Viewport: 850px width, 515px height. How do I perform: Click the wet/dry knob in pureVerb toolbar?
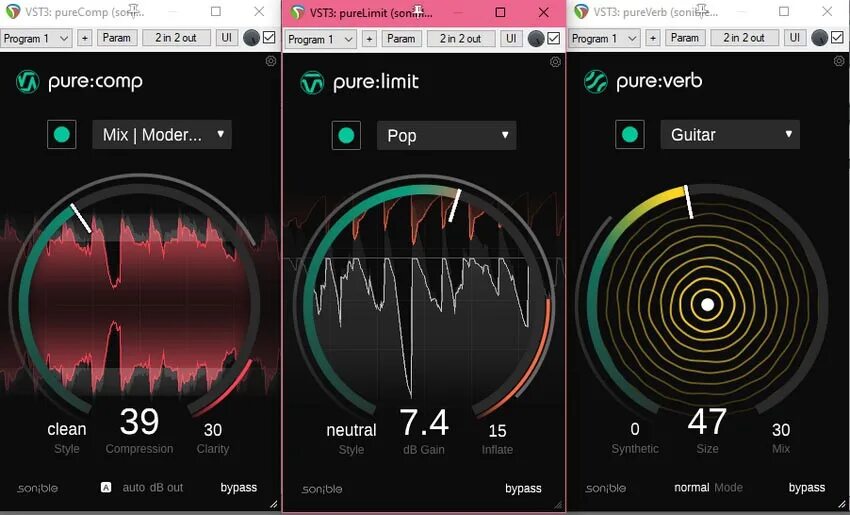click(820, 38)
